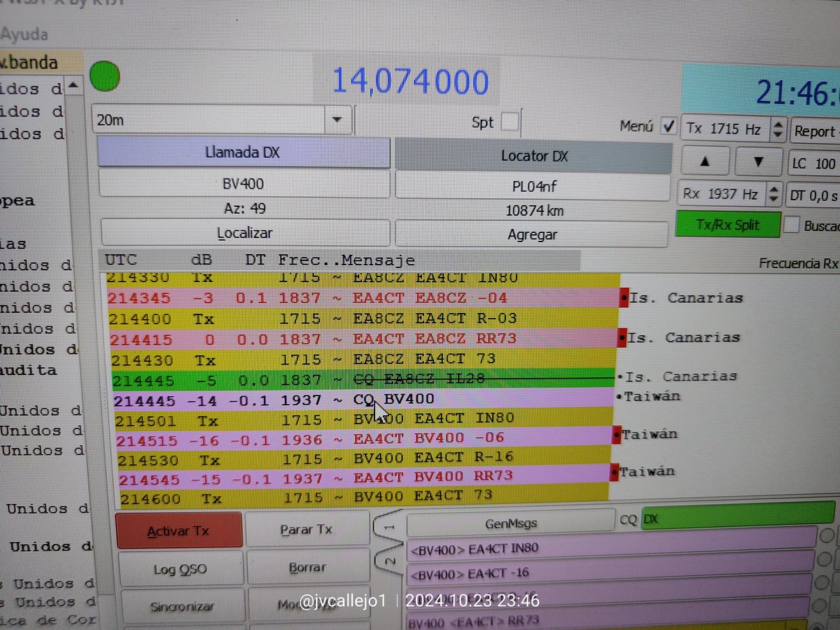Select the BV400 EA4CT IN80 Tx row

pos(363,419)
